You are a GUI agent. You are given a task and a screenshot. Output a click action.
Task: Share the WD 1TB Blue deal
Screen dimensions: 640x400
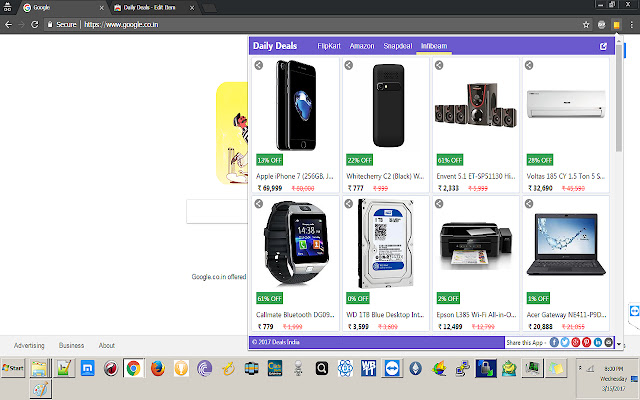click(349, 203)
